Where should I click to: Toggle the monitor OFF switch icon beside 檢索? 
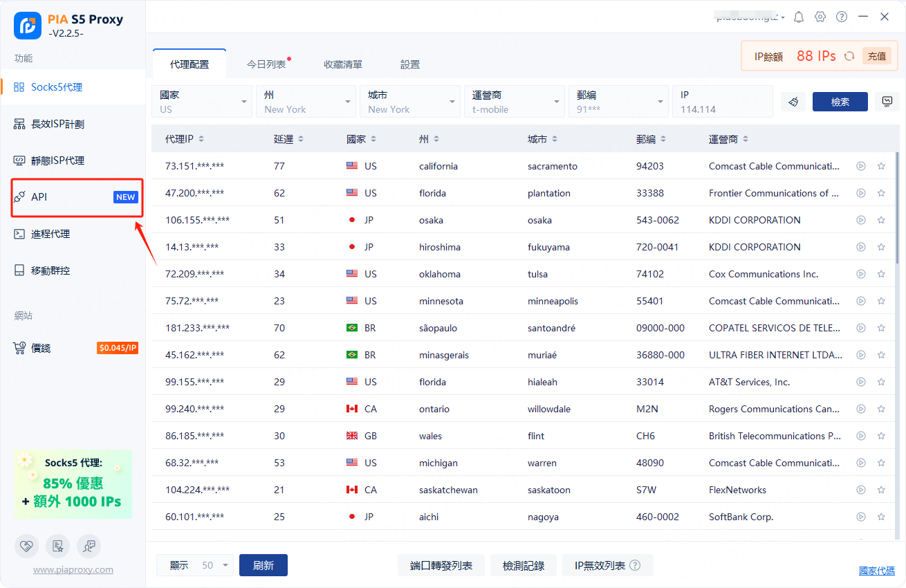tap(887, 102)
